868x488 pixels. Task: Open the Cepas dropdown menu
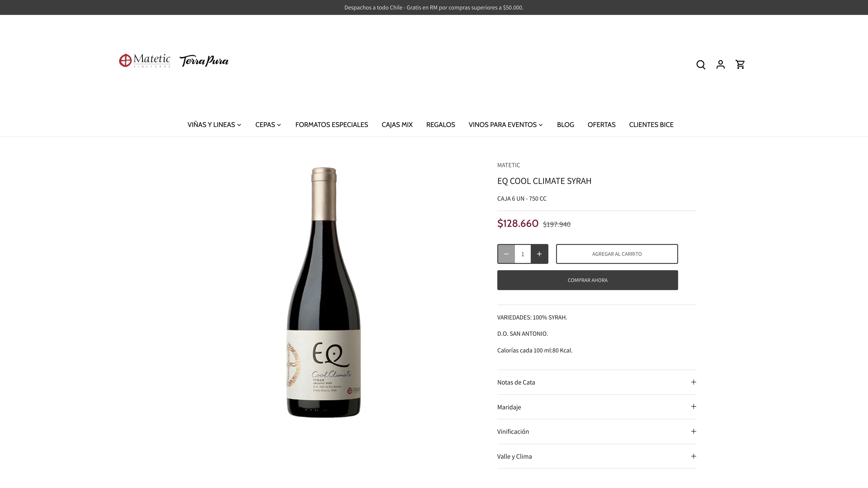point(268,125)
